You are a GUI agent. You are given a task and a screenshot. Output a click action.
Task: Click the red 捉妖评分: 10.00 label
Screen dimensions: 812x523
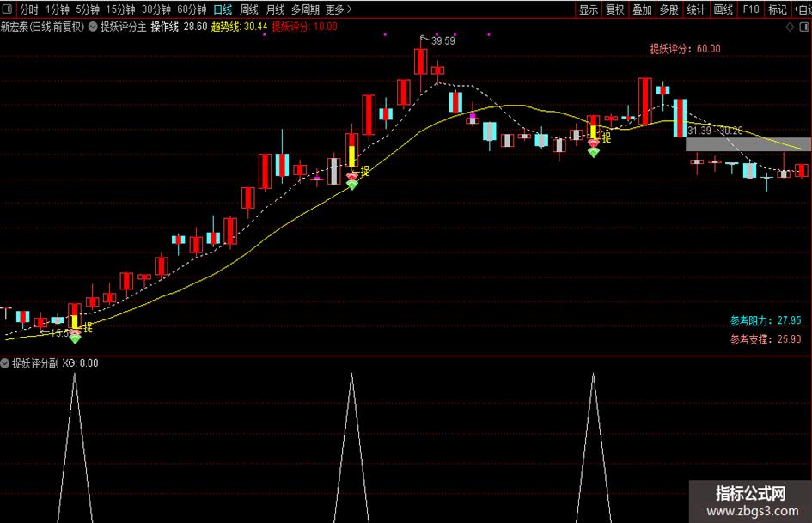click(304, 27)
